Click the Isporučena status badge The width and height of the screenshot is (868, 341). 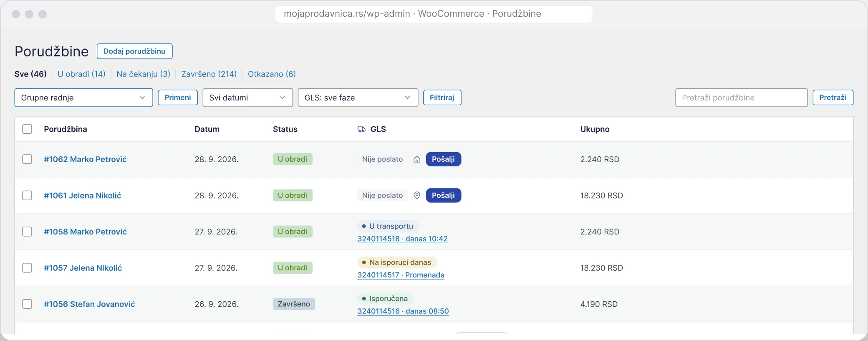click(x=385, y=298)
